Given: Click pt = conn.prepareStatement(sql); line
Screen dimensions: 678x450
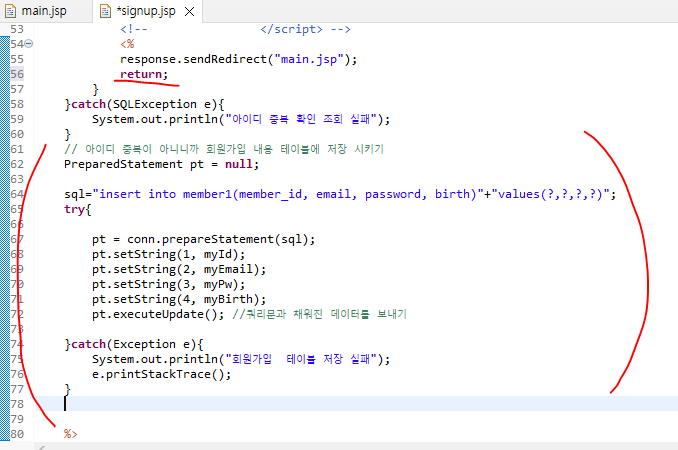Looking at the screenshot, I should tap(203, 239).
